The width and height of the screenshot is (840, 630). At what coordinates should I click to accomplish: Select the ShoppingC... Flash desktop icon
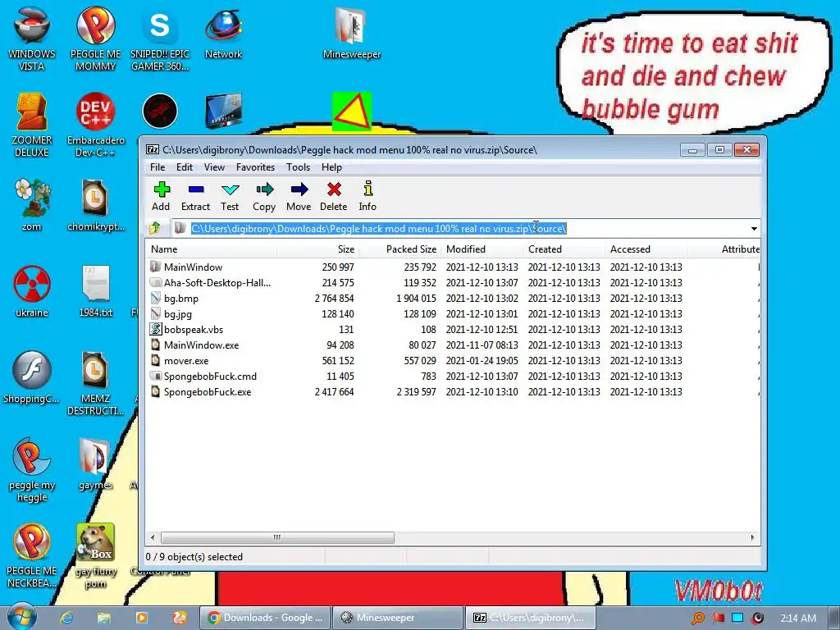(32, 377)
